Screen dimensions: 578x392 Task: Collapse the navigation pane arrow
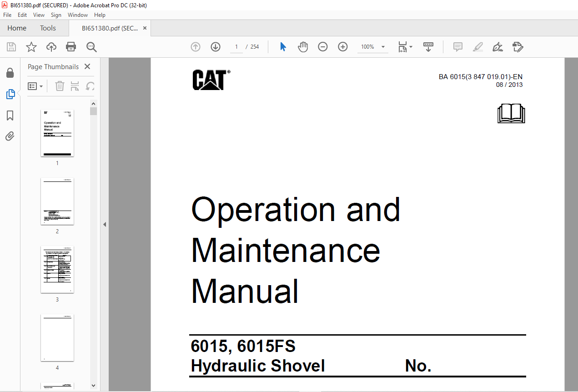pos(105,224)
